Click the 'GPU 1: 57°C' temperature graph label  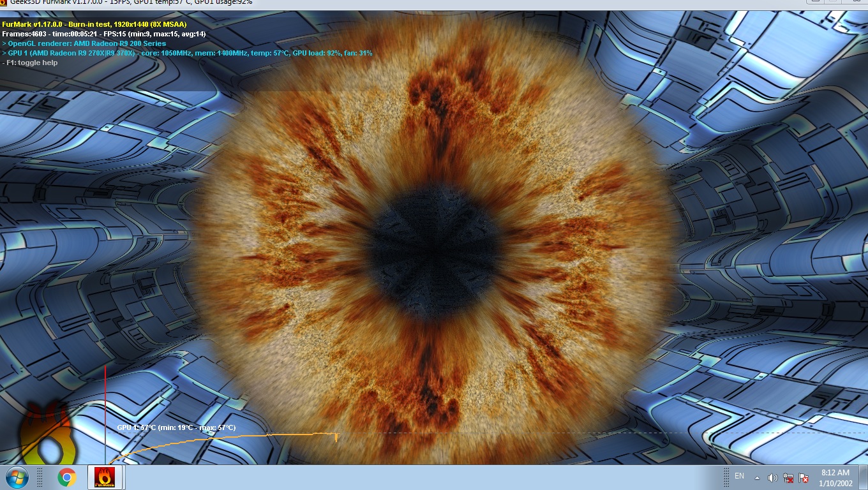tap(176, 427)
